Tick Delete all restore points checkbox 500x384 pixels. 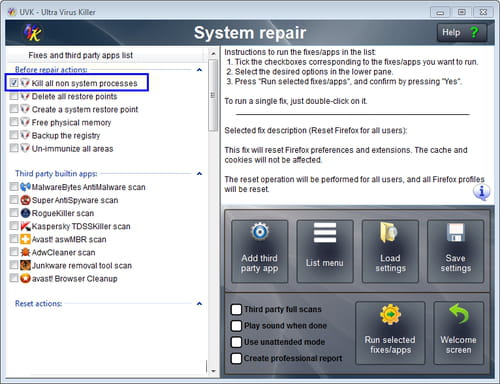14,96
